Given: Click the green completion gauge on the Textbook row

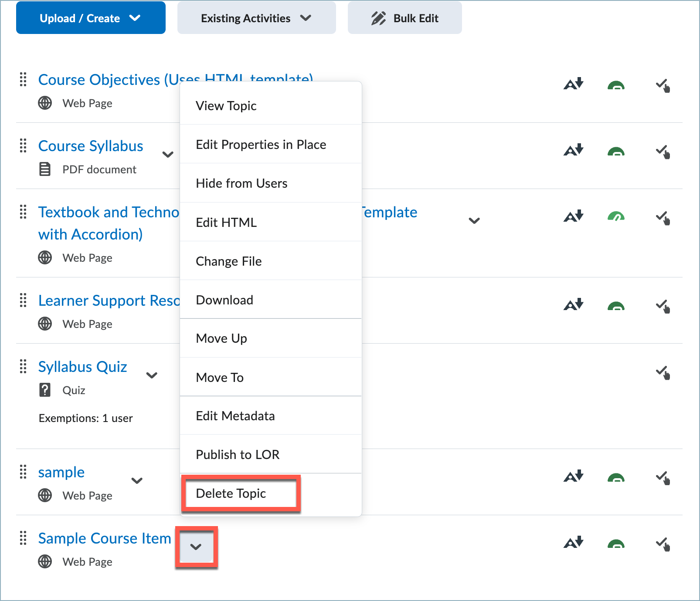Looking at the screenshot, I should 616,215.
